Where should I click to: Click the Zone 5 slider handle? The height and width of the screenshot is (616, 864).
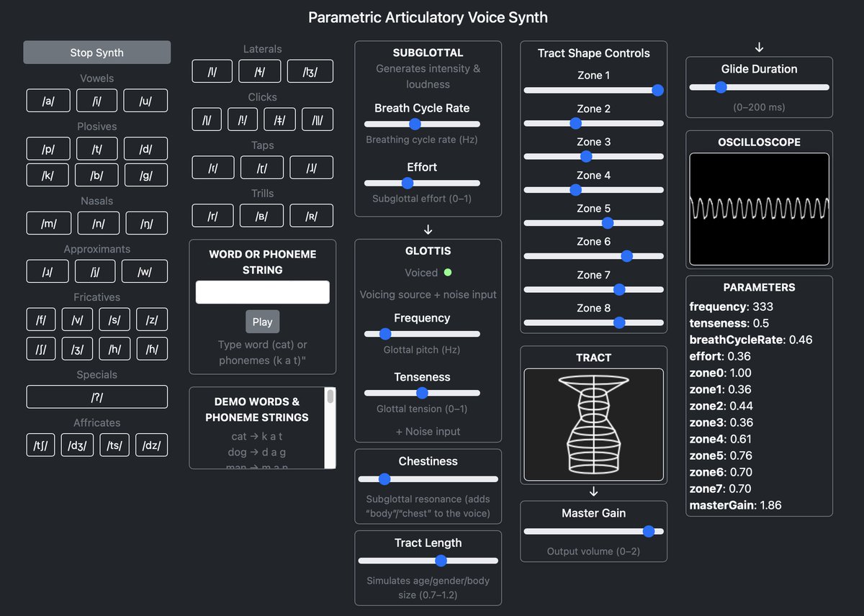(x=607, y=223)
